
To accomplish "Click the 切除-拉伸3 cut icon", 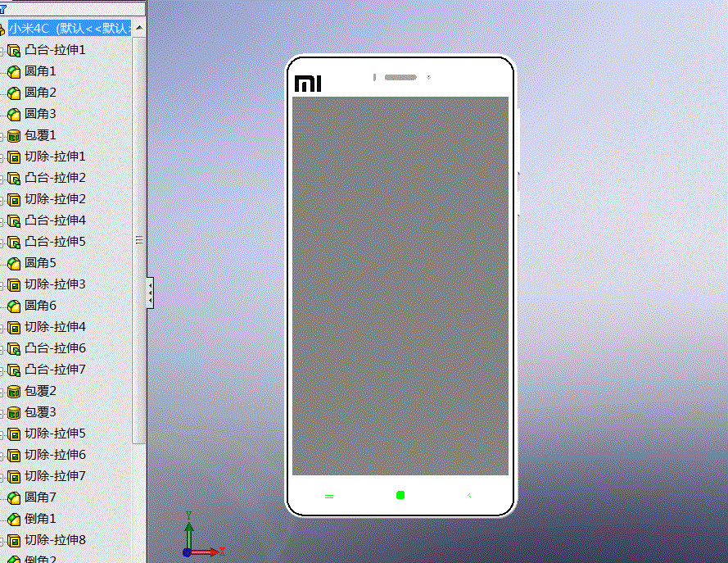I will click(14, 284).
